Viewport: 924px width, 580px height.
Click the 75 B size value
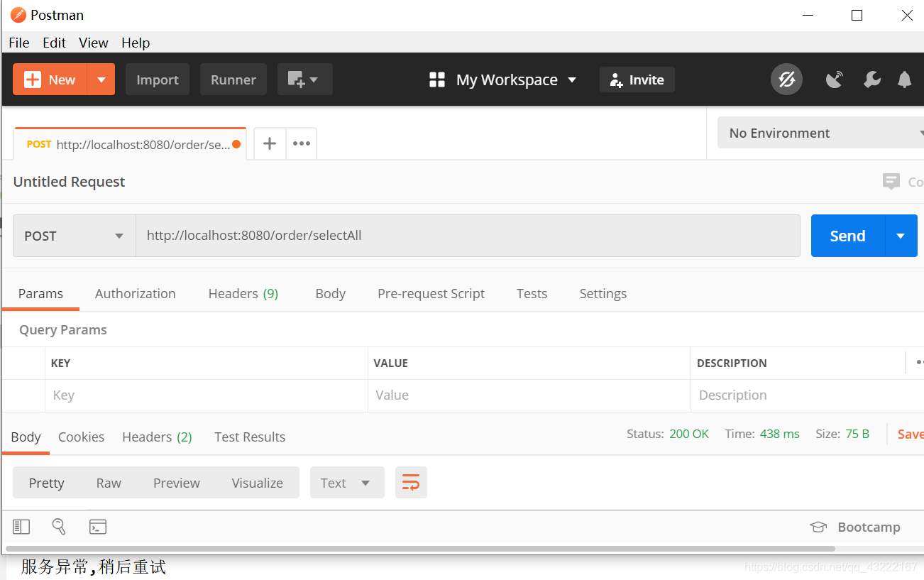pyautogui.click(x=857, y=434)
